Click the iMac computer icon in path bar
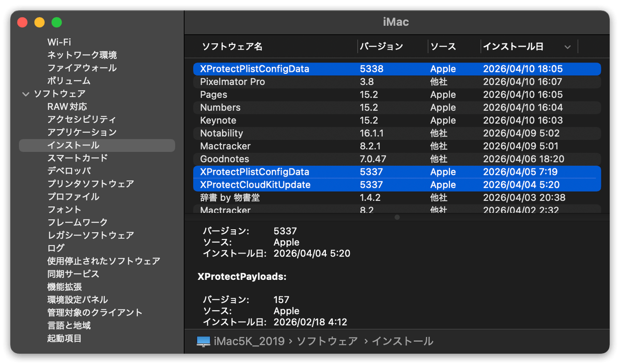 (204, 341)
